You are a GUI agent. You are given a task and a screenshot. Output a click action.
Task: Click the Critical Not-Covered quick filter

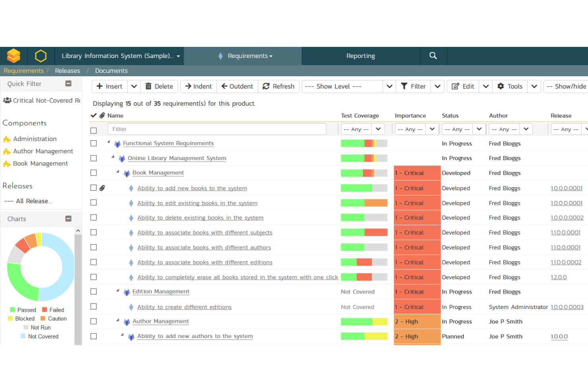pos(41,100)
